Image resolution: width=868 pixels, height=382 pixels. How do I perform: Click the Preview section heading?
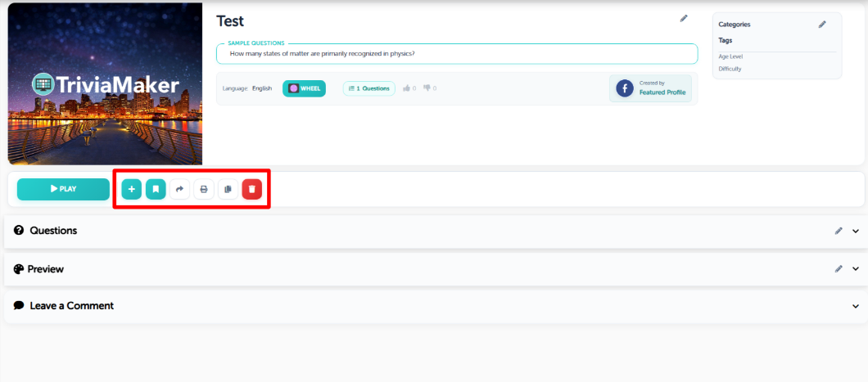(x=45, y=269)
